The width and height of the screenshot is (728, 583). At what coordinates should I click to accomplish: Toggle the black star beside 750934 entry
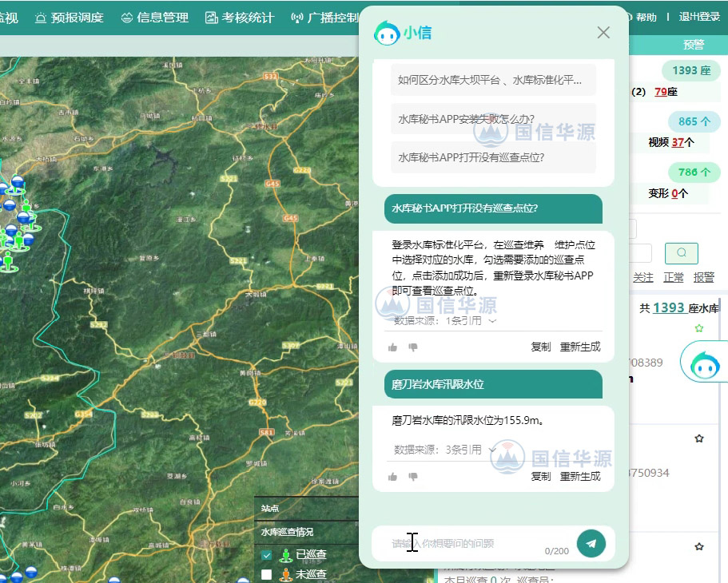point(699,438)
